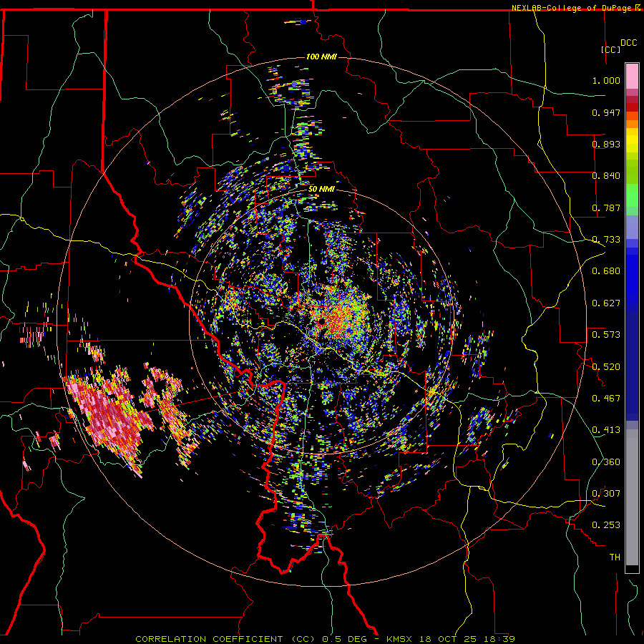The height and width of the screenshot is (644, 644).
Task: Click the KMSX station identifier in caption
Action: point(401,639)
